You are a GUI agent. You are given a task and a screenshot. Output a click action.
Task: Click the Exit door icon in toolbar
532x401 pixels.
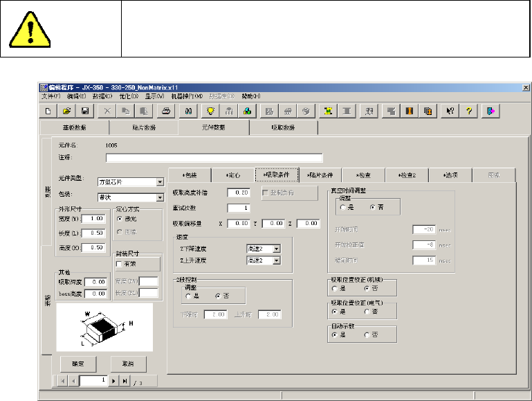[492, 111]
